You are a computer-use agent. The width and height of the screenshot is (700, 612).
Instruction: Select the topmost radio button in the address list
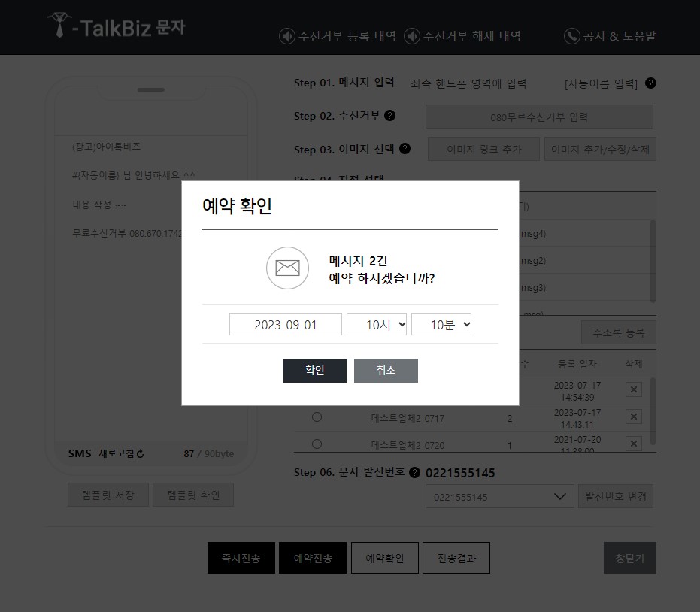click(317, 389)
